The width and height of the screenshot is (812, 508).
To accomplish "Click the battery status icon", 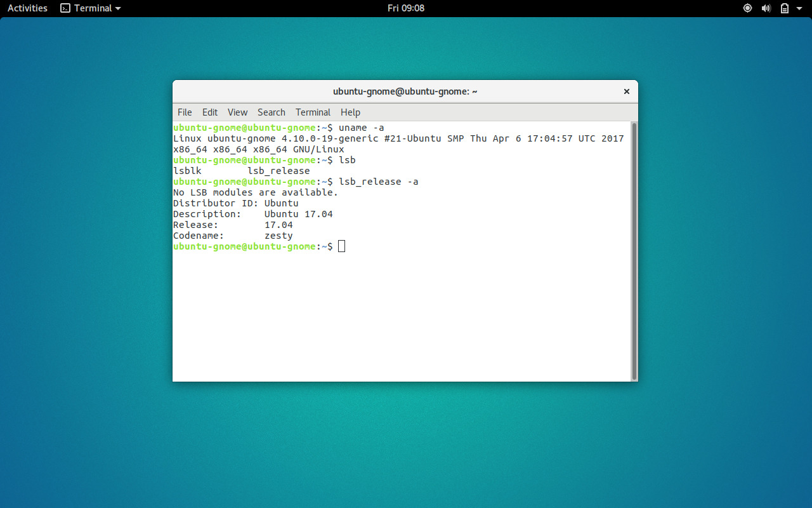I will 784,8.
